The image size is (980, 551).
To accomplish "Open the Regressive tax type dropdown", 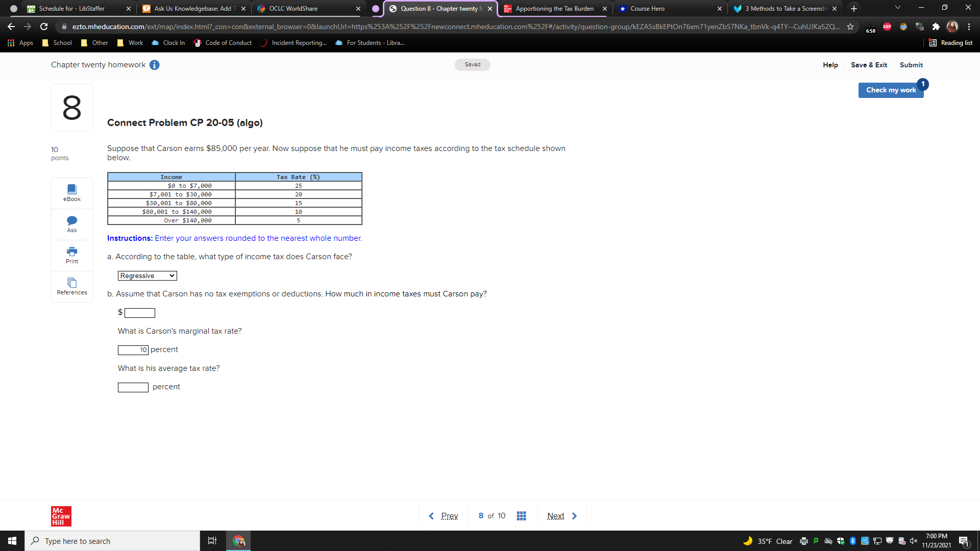I will (146, 275).
